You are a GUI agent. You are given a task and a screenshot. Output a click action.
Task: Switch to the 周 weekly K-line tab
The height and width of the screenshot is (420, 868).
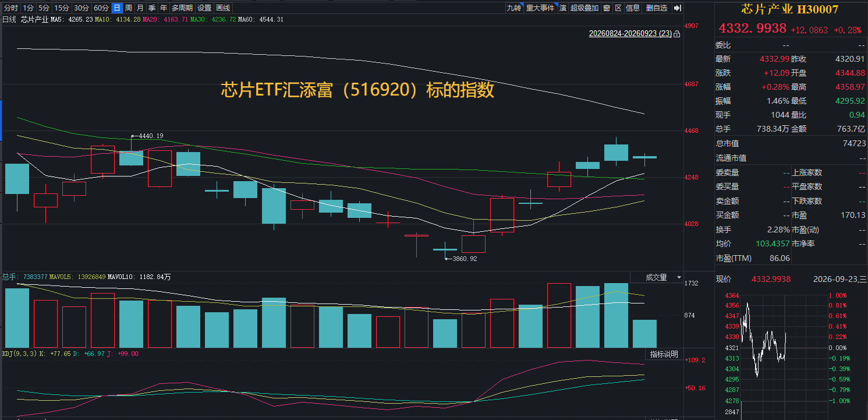[x=128, y=8]
